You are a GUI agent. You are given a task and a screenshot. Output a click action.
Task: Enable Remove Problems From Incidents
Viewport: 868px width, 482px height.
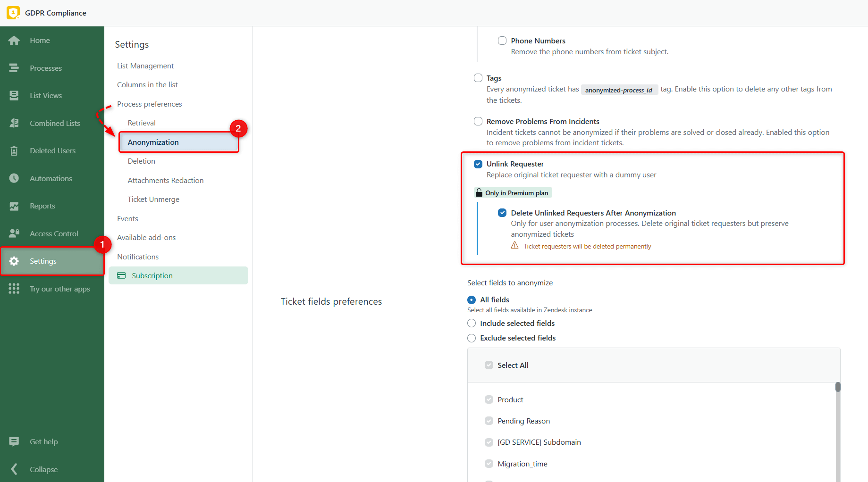(x=478, y=121)
